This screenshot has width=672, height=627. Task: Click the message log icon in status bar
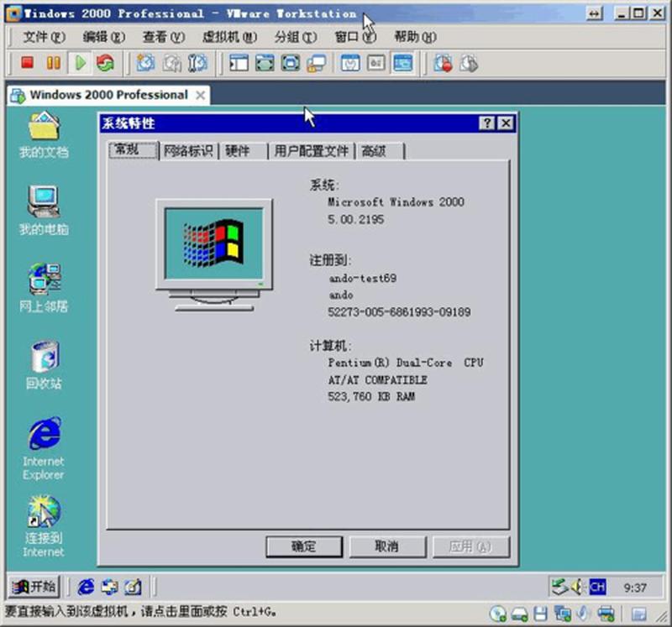(x=638, y=614)
